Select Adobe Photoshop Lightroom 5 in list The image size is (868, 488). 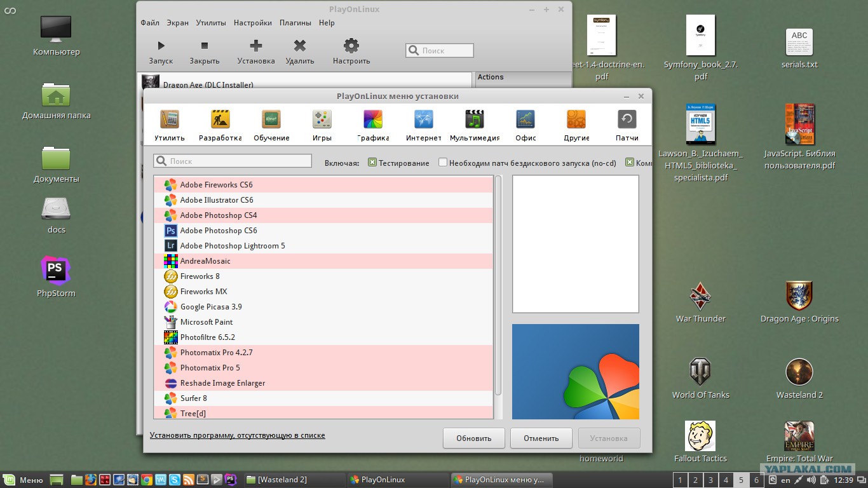(x=323, y=246)
